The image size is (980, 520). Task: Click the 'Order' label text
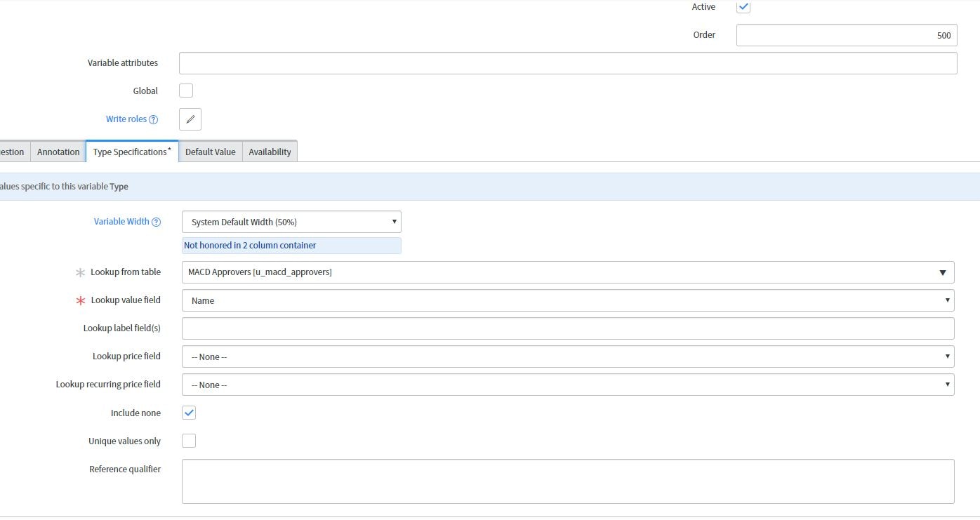point(704,35)
